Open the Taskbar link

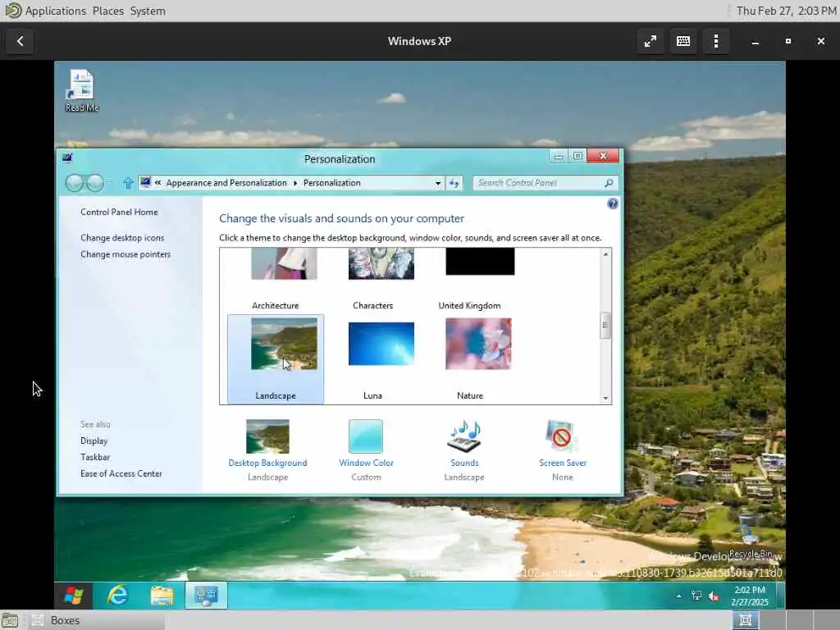95,457
